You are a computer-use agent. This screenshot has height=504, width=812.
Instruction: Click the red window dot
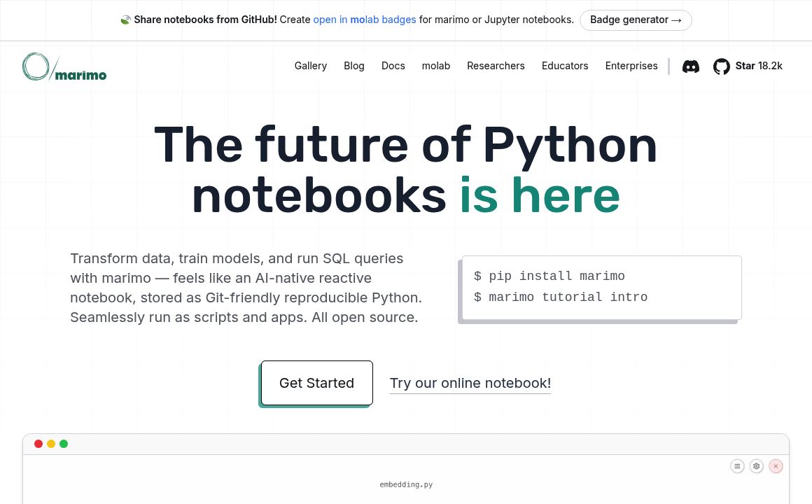tap(38, 444)
